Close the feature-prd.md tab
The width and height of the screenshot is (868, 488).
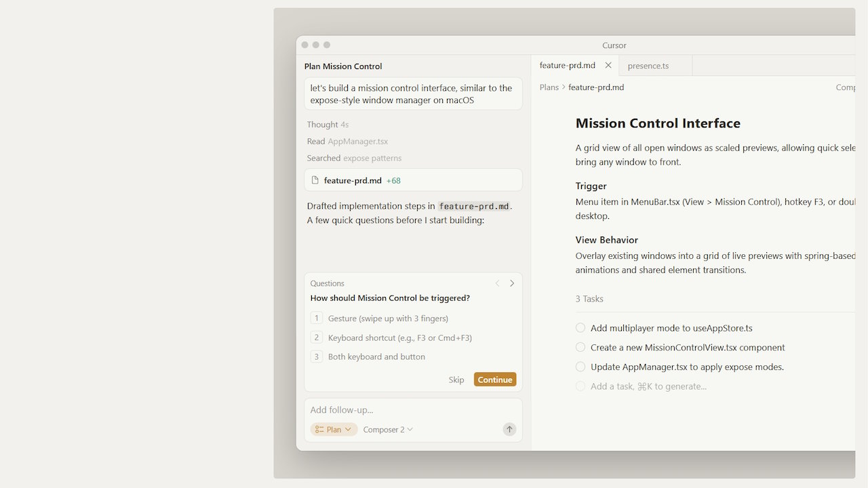[x=608, y=66]
